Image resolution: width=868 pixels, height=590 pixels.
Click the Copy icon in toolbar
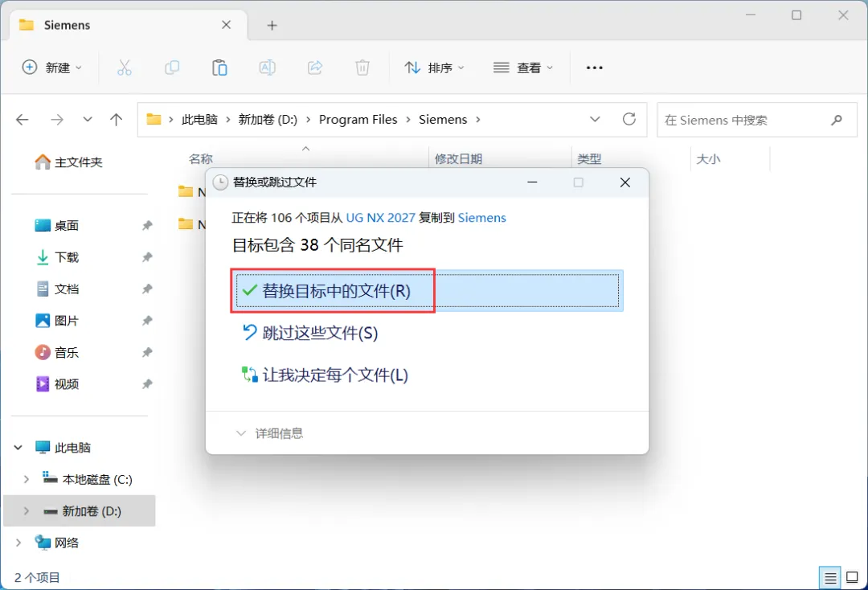click(172, 68)
